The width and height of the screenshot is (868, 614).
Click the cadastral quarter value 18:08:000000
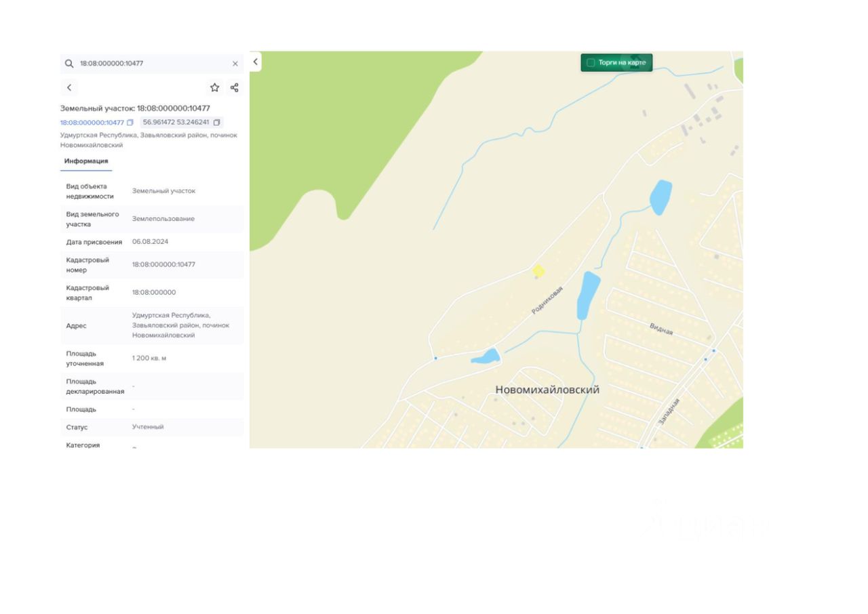pos(154,293)
